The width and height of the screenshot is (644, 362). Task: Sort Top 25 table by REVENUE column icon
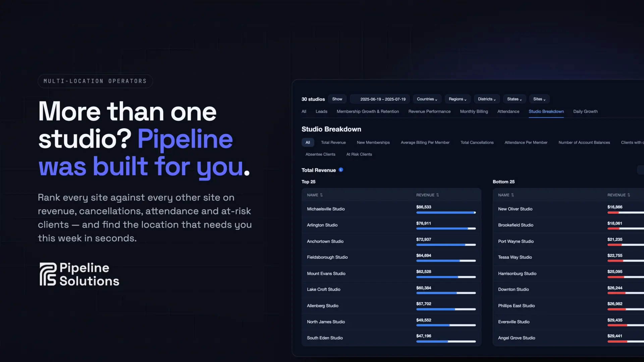437,195
